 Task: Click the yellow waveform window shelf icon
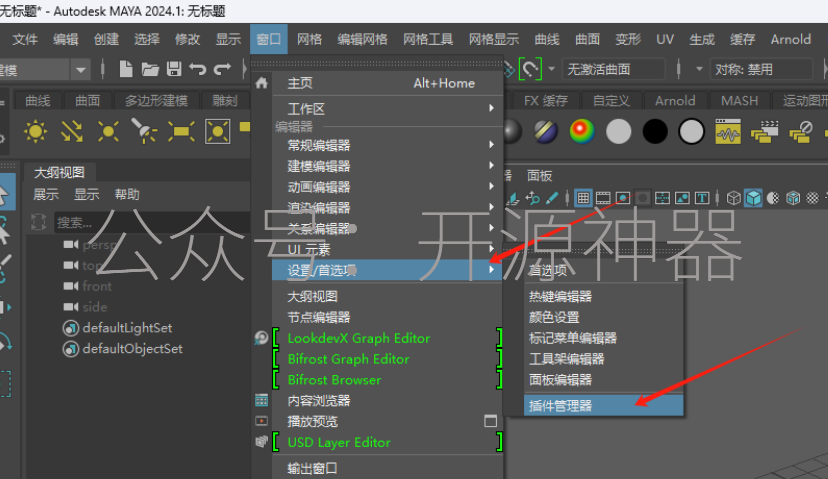coord(728,131)
